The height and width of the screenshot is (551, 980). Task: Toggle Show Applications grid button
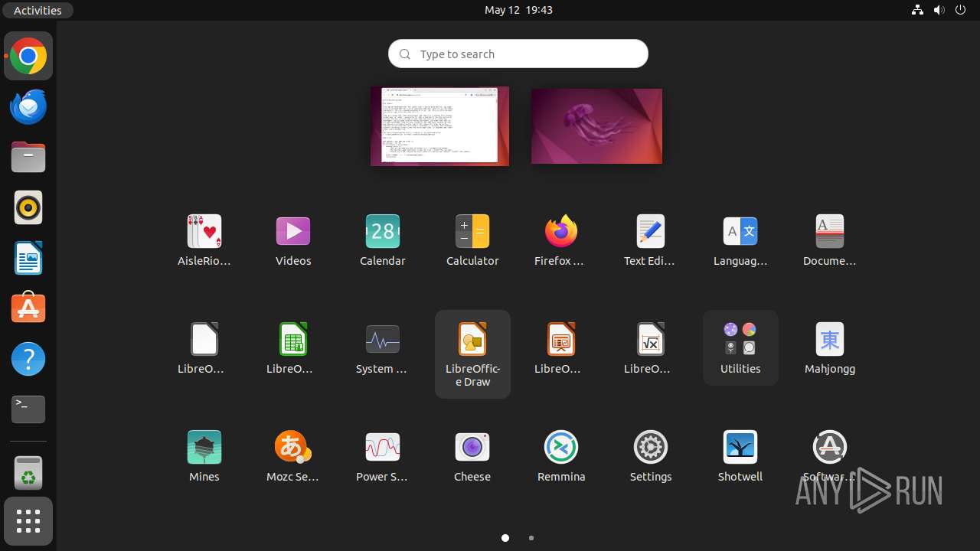[x=28, y=521]
